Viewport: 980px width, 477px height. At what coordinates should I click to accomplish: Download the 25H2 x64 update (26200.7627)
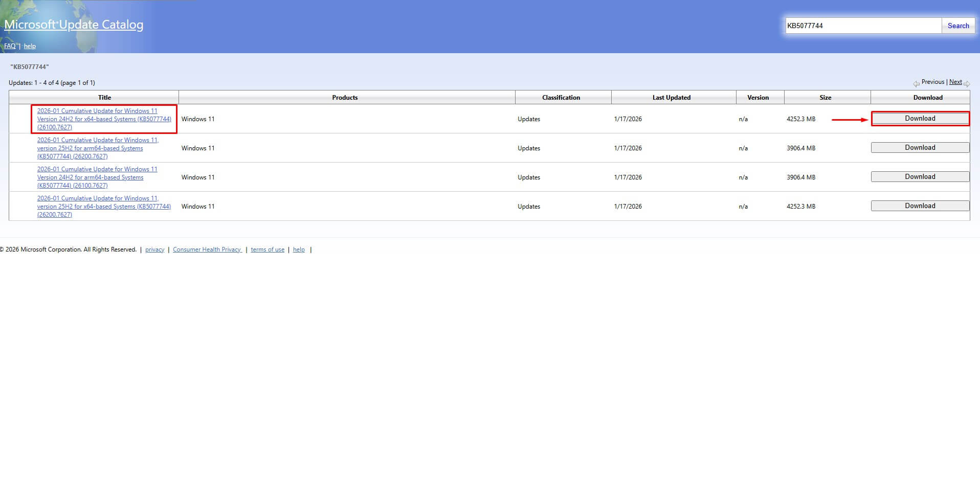(x=920, y=206)
